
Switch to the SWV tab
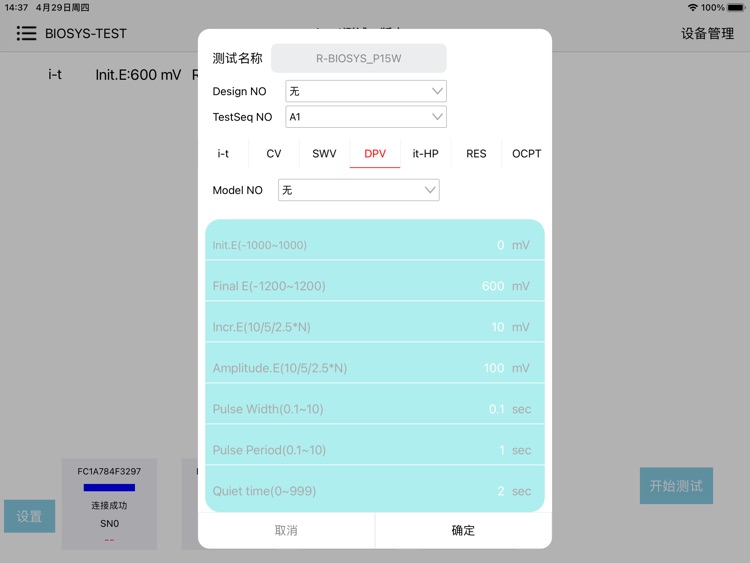[x=324, y=154]
